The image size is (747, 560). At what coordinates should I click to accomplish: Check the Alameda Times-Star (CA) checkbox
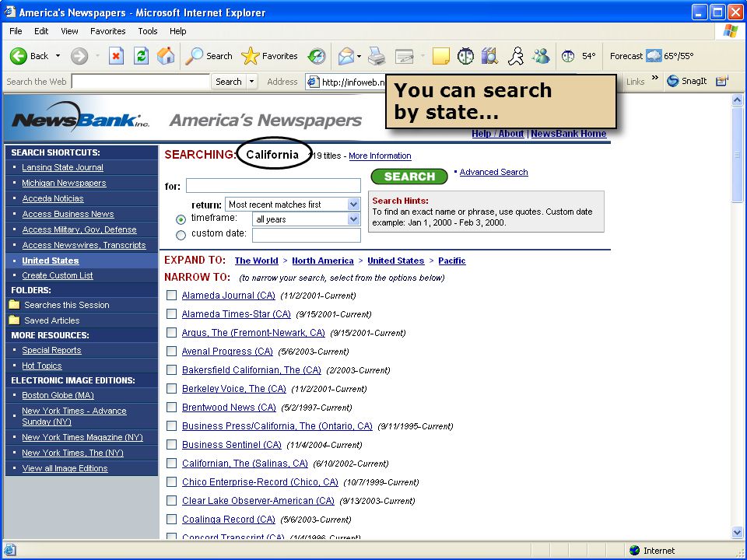pyautogui.click(x=171, y=313)
